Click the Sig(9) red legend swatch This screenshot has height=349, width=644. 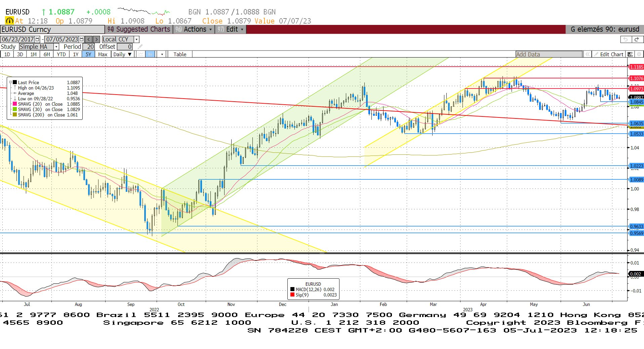[292, 295]
